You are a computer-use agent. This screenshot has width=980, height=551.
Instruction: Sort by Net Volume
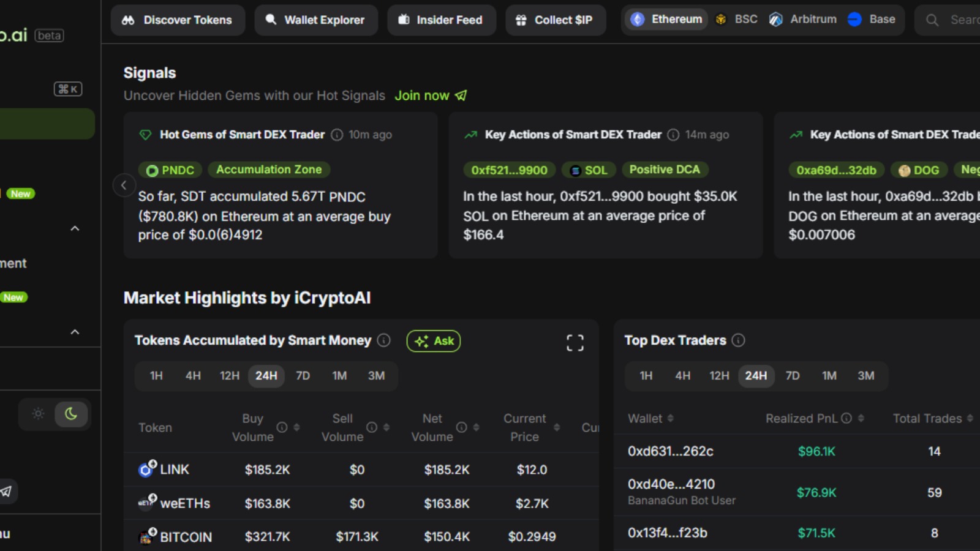point(476,427)
